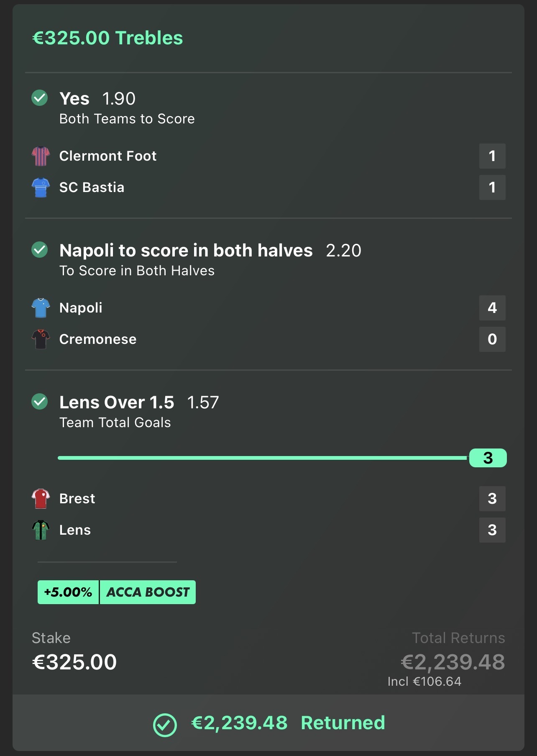Screen dimensions: 537x756
Task: Click the Brest red jersey icon
Action: (x=41, y=499)
